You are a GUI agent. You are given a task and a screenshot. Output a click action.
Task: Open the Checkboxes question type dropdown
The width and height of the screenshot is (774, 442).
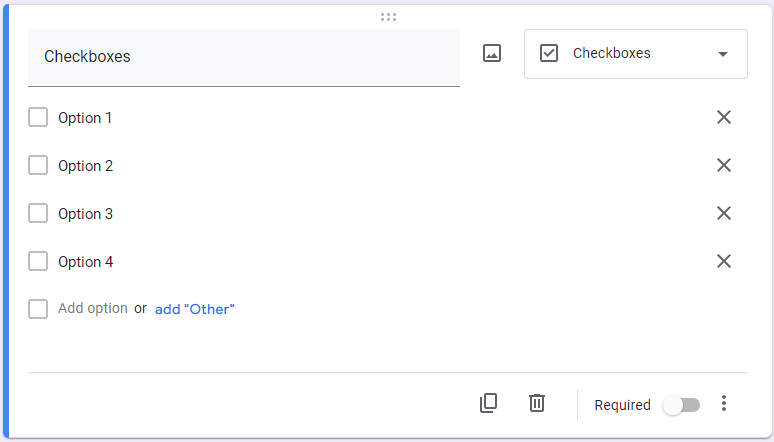635,54
